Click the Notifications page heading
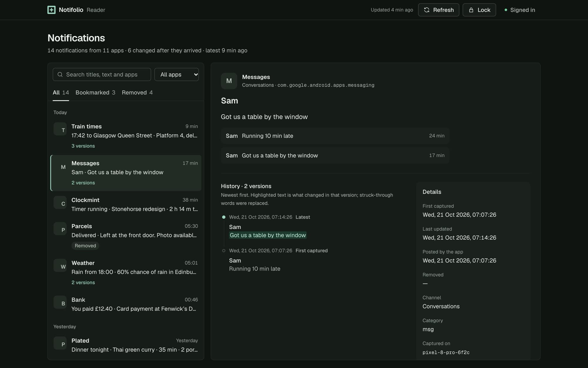This screenshot has height=368, width=588. pyautogui.click(x=76, y=38)
